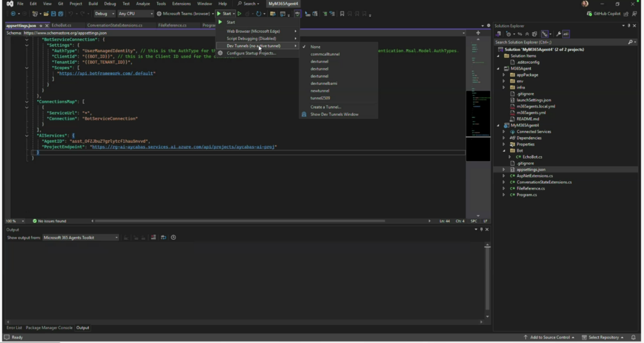
Task: Open Script Debugging (Disabled) submenu
Action: click(x=257, y=38)
